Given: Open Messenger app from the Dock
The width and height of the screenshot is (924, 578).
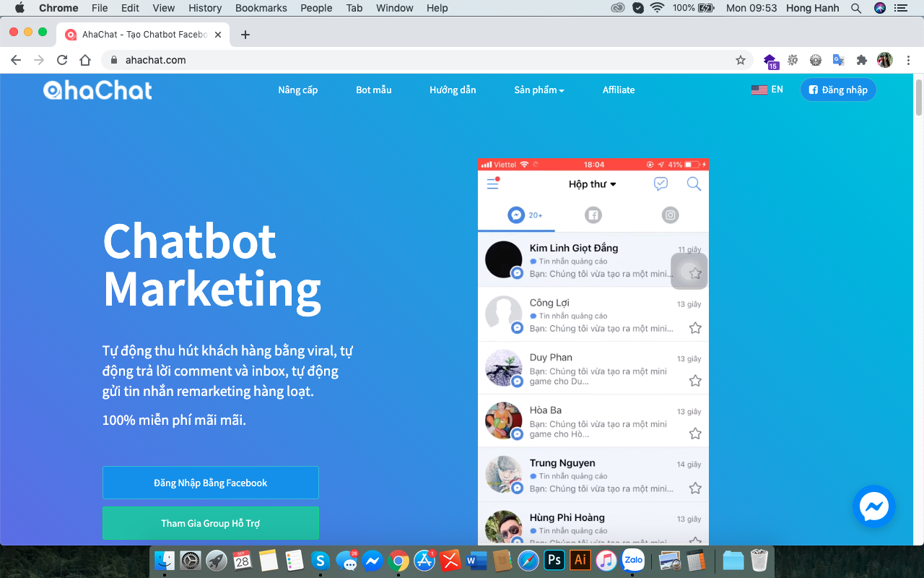Looking at the screenshot, I should (372, 560).
